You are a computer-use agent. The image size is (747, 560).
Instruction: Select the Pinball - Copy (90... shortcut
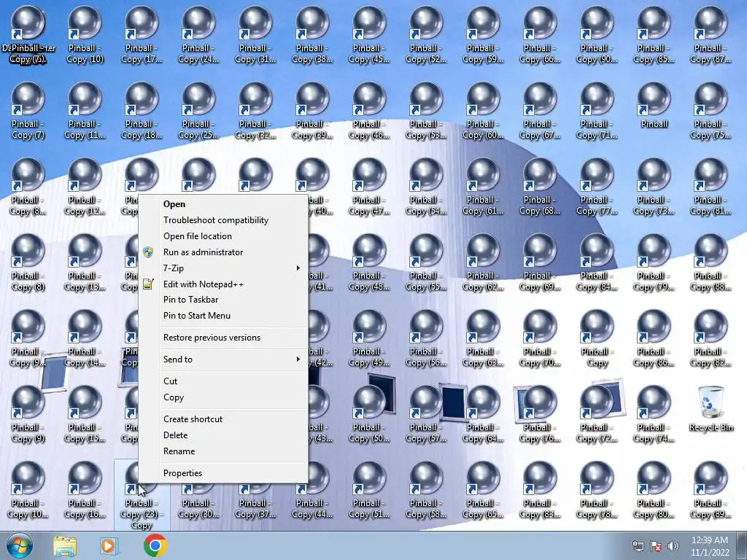[597, 35]
